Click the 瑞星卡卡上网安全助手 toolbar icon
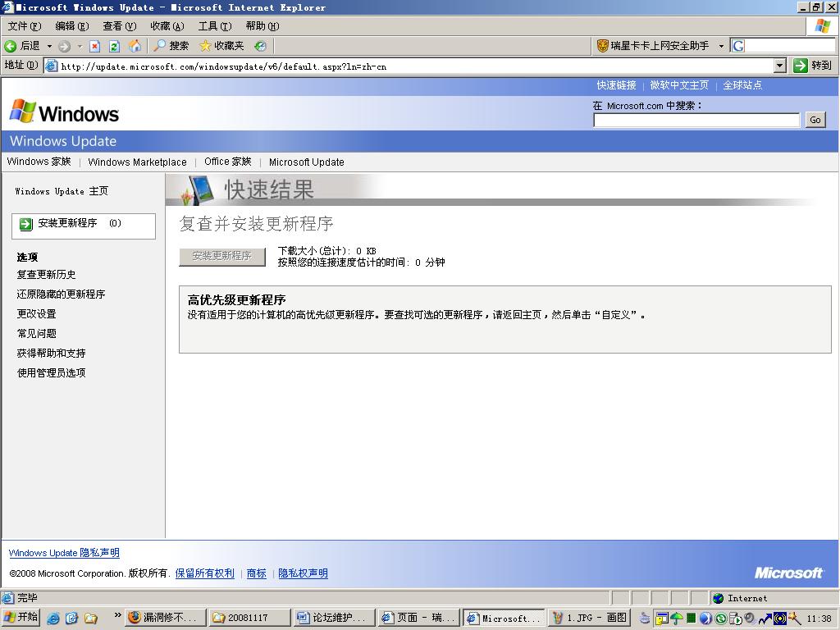The width and height of the screenshot is (840, 630). (603, 46)
